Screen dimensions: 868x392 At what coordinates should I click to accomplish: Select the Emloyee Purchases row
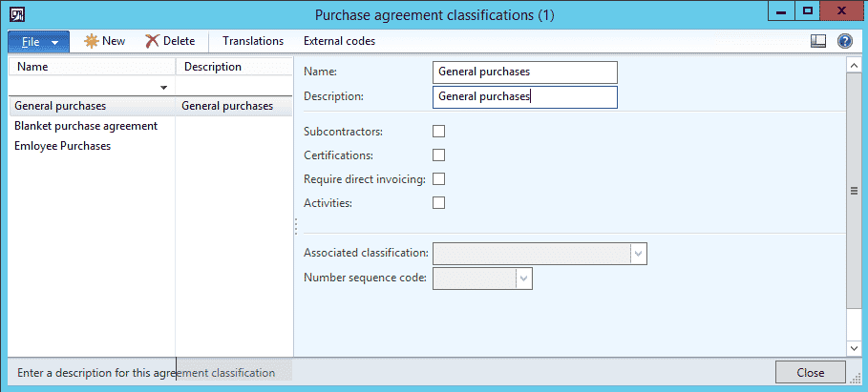pyautogui.click(x=150, y=146)
